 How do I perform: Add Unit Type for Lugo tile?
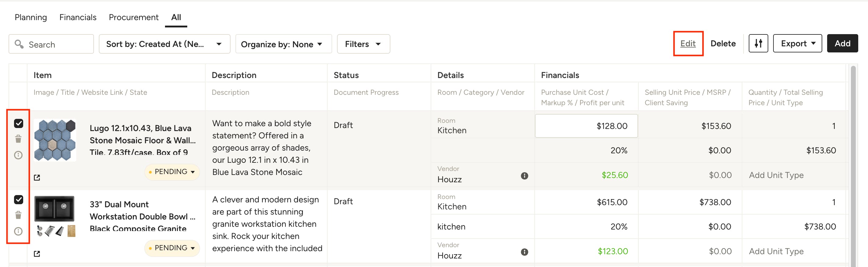[776, 175]
